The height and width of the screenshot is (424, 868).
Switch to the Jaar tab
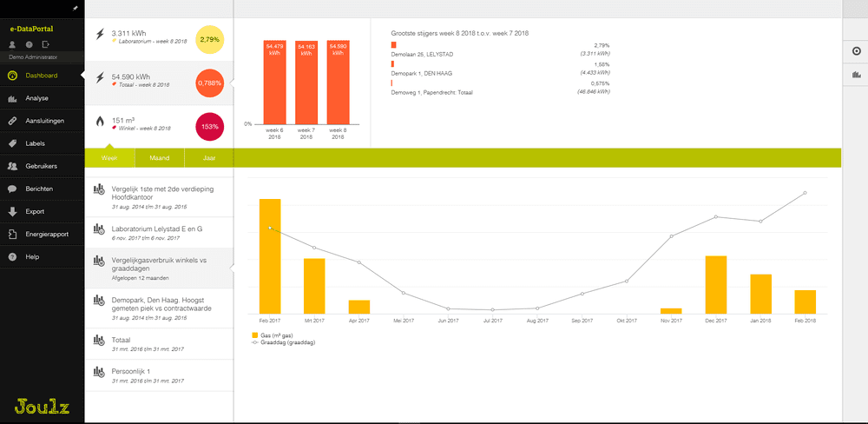(x=209, y=158)
